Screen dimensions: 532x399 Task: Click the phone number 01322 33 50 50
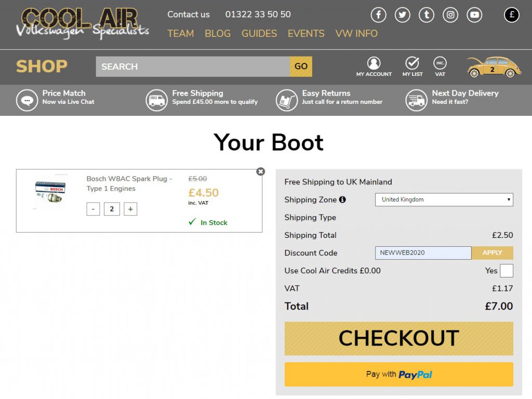(258, 14)
